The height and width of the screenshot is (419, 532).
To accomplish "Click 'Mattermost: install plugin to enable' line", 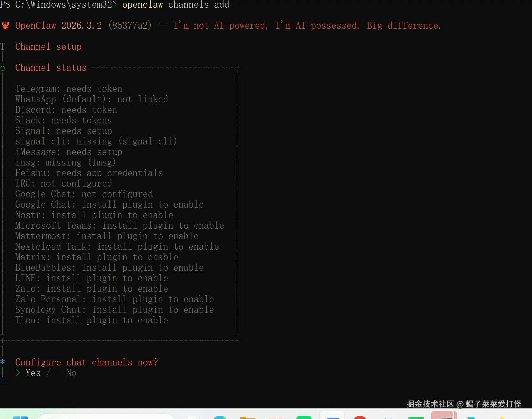I will 107,236.
